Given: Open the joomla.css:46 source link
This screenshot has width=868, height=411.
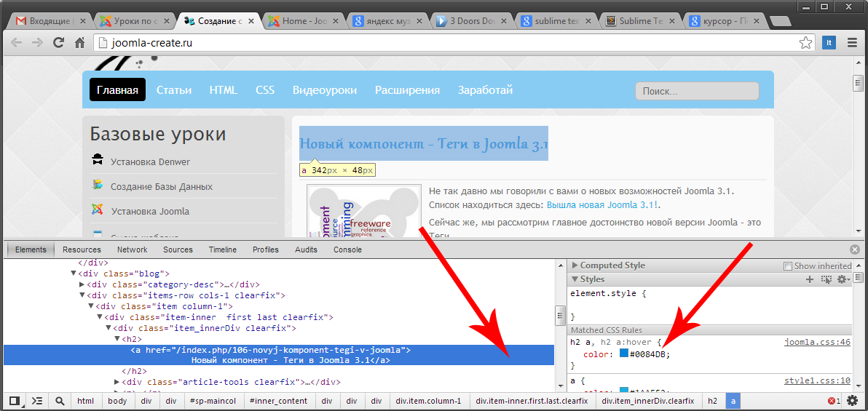Looking at the screenshot, I should point(817,342).
